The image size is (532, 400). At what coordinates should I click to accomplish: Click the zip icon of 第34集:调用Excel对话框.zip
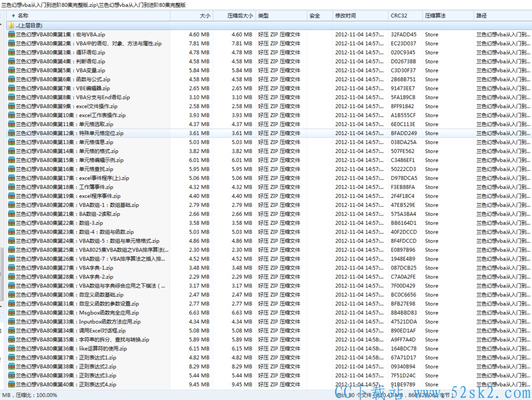(x=11, y=330)
